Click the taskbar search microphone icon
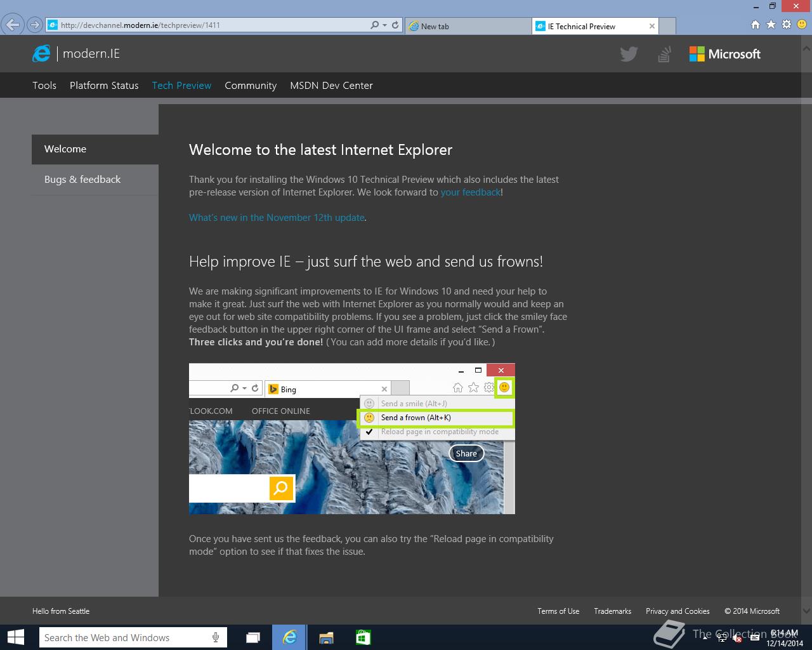The height and width of the screenshot is (650, 812). (x=216, y=637)
